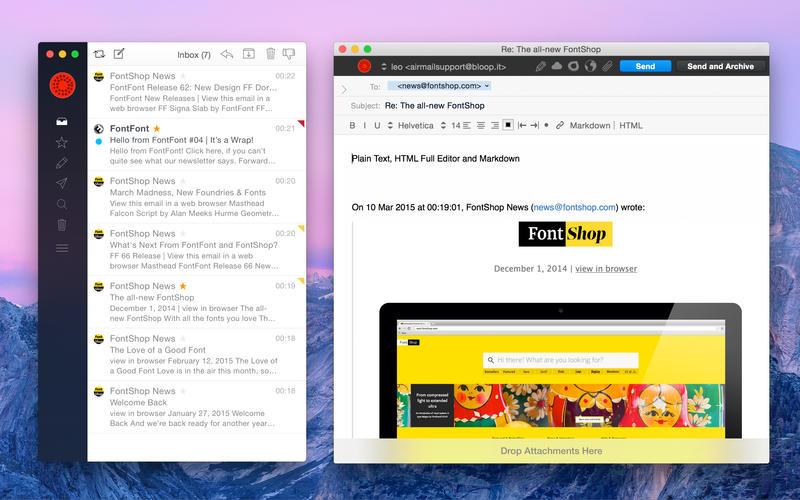The width and height of the screenshot is (800, 500).
Task: Mark as spam with thumbs-down icon
Action: point(289,54)
